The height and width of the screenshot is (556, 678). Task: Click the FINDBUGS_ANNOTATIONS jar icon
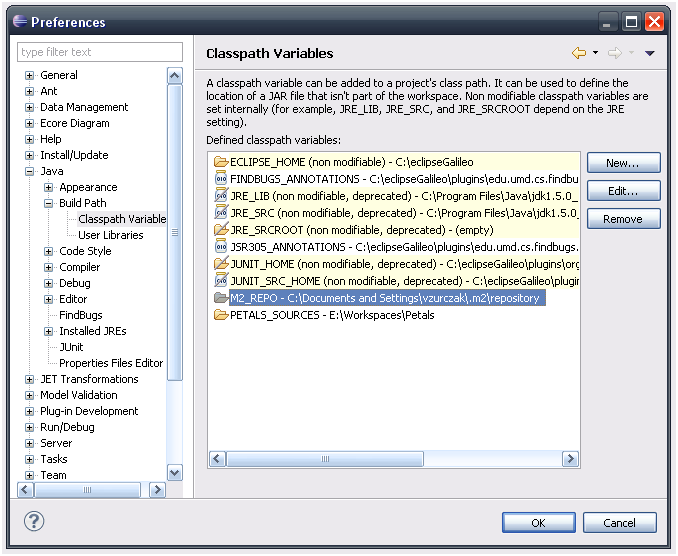click(221, 178)
